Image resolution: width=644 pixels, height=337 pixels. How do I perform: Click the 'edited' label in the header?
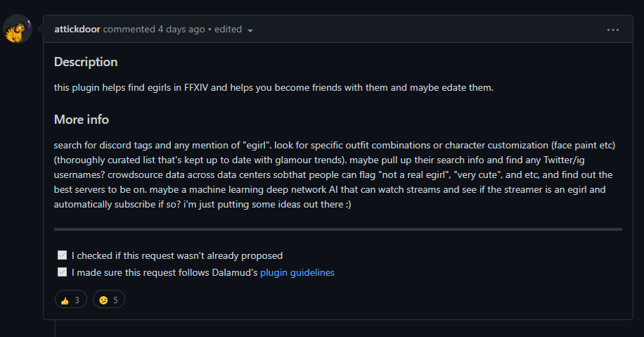228,30
